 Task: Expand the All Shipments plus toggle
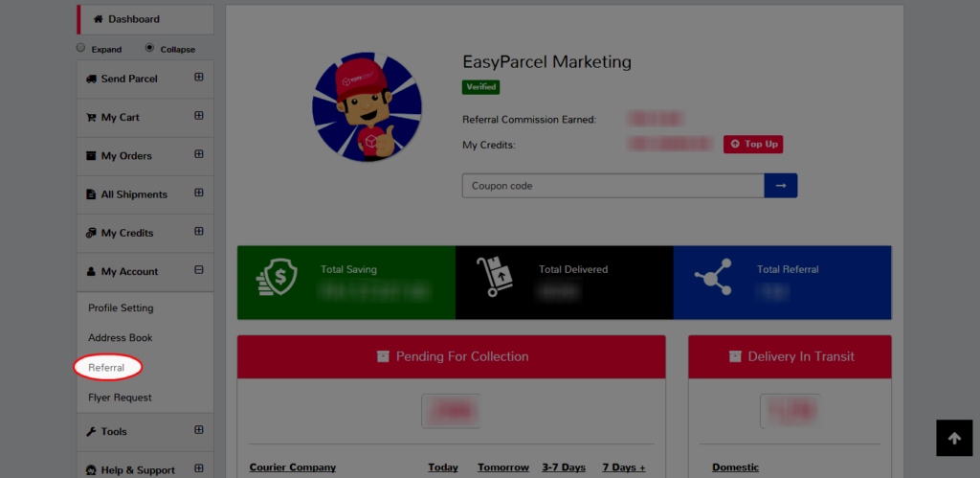point(199,193)
